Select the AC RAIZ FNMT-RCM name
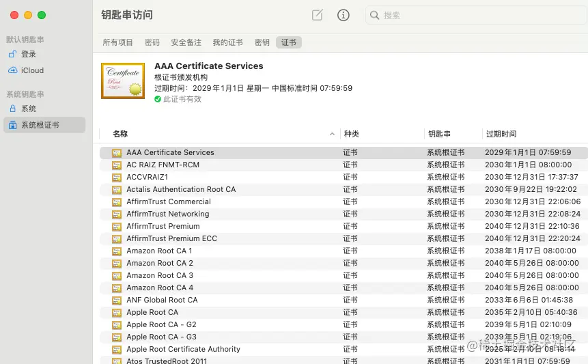588x364 pixels. (163, 165)
